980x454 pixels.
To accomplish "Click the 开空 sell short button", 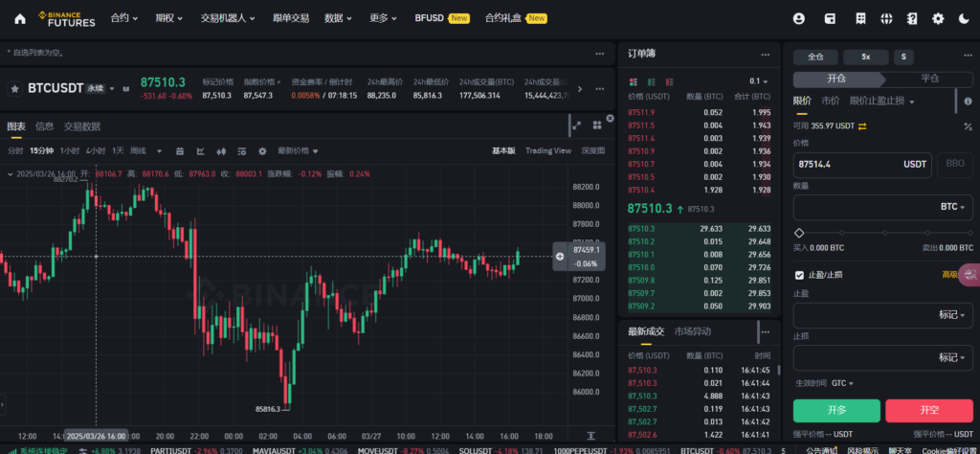I will (x=929, y=411).
